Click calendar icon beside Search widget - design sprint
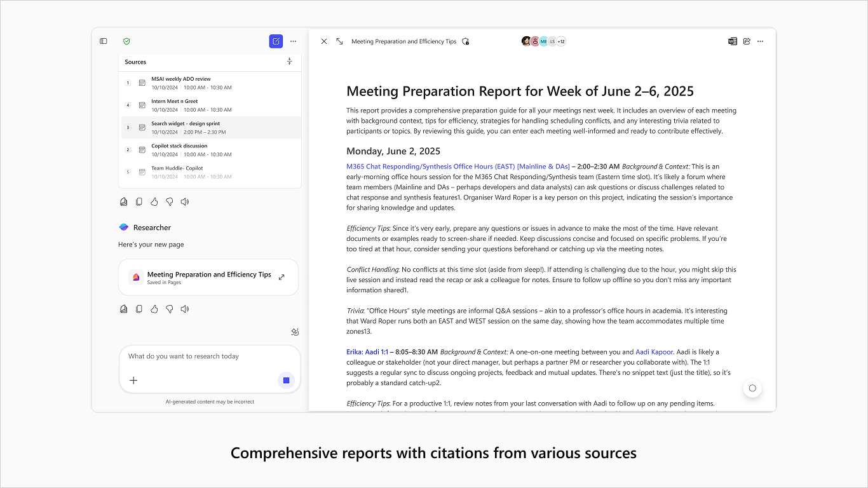The height and width of the screenshot is (488, 868). point(142,128)
